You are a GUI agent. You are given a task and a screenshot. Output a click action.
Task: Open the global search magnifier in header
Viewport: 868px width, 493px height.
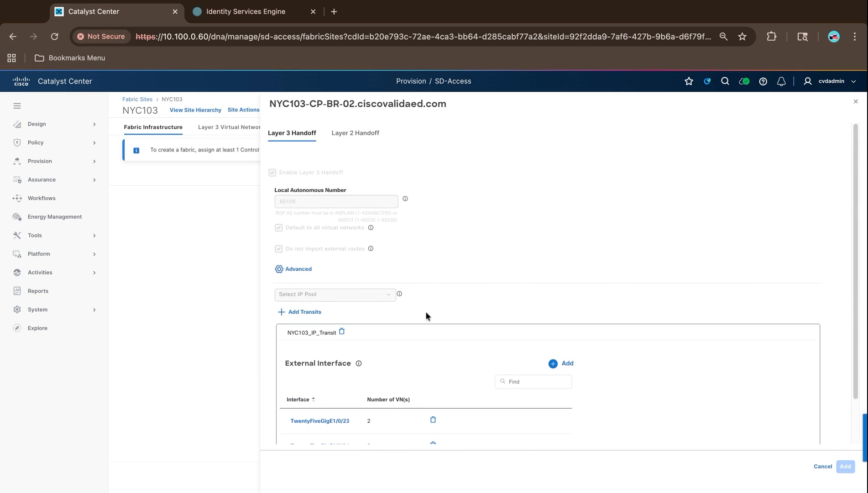click(725, 81)
